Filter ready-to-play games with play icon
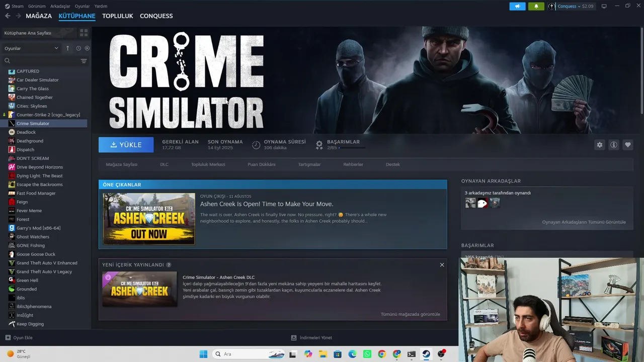The image size is (644, 362). click(x=87, y=48)
